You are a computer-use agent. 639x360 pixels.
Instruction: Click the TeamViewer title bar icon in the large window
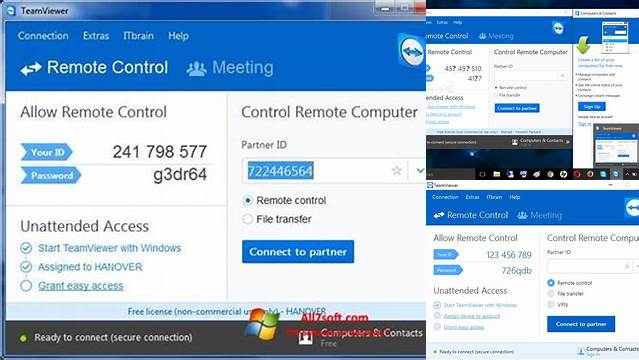point(11,11)
